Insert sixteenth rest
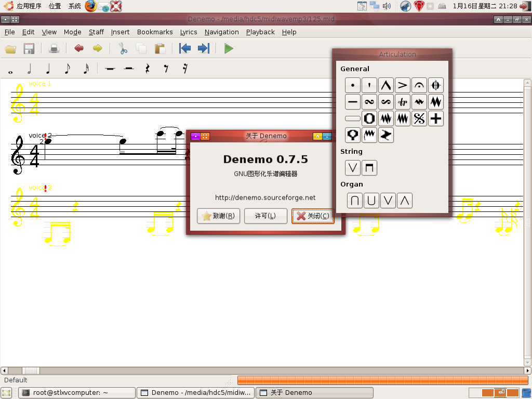The width and height of the screenshot is (532, 399). point(185,69)
